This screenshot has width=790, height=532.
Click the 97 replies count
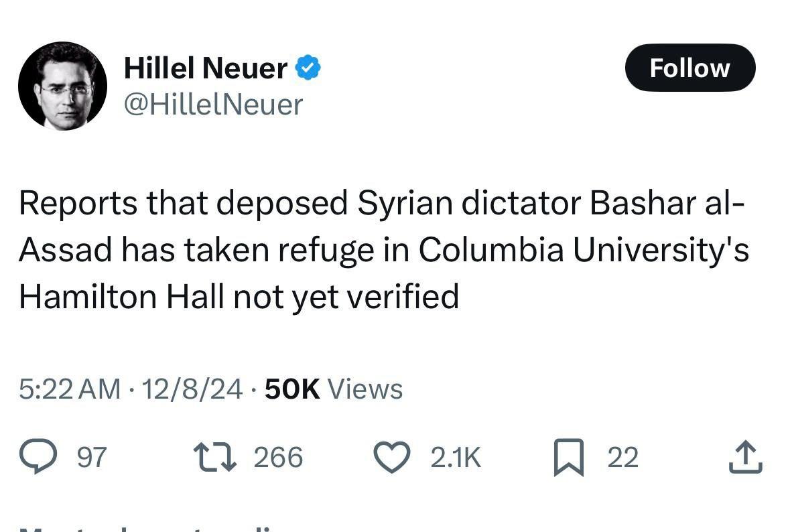[x=92, y=457]
